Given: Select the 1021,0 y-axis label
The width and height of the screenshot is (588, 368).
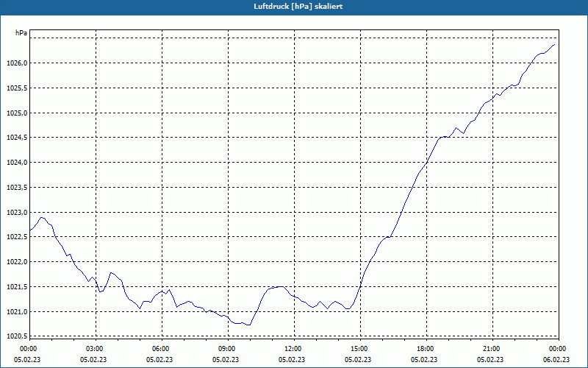Looking at the screenshot, I should (x=17, y=311).
